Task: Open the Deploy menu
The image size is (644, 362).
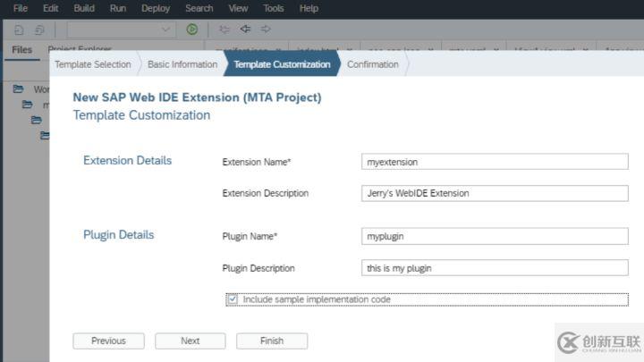Action: 156,8
